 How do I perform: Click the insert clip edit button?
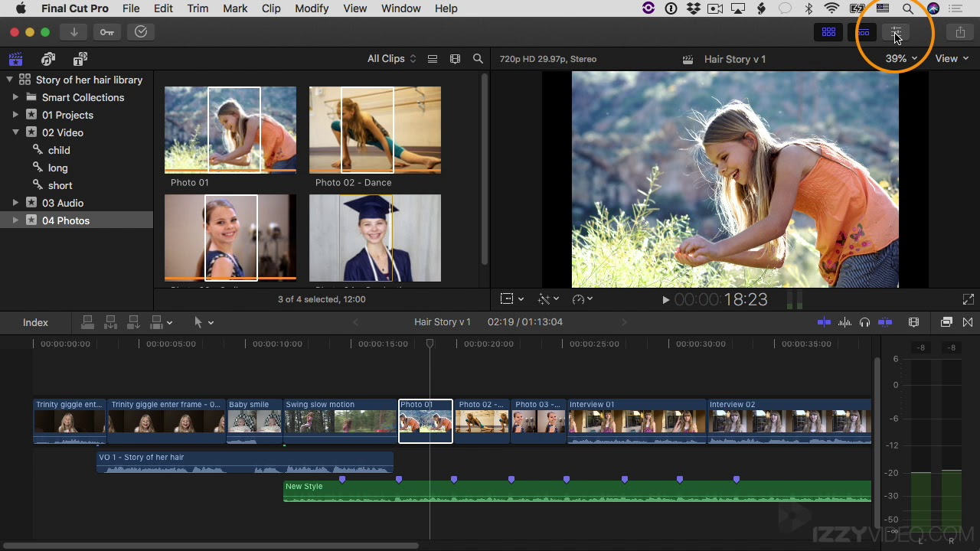point(110,322)
